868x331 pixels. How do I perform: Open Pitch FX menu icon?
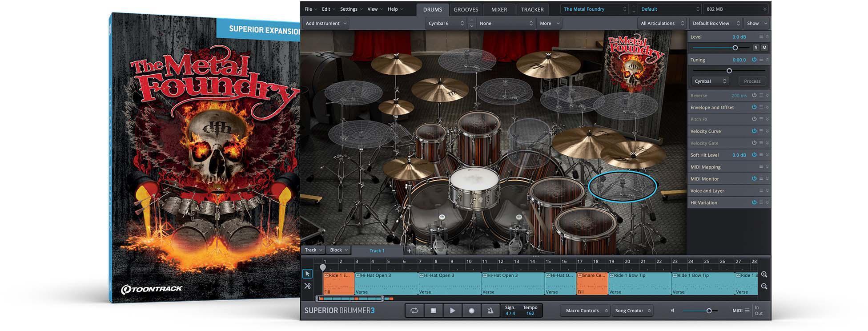[761, 119]
